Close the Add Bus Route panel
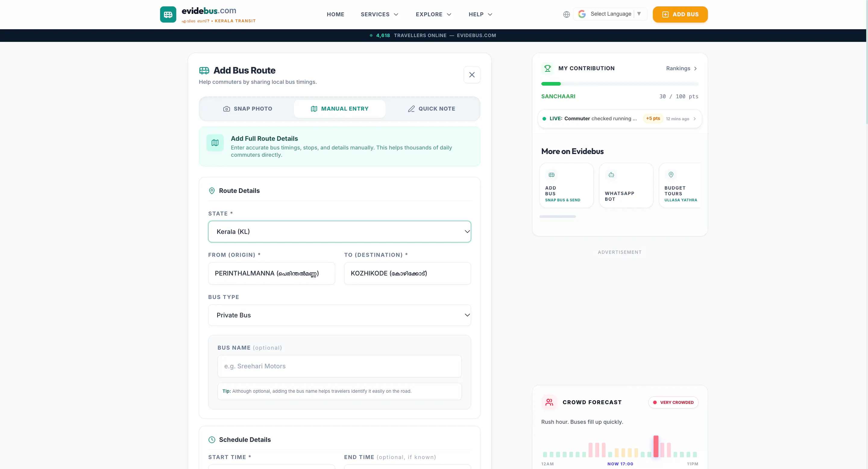 pos(472,75)
